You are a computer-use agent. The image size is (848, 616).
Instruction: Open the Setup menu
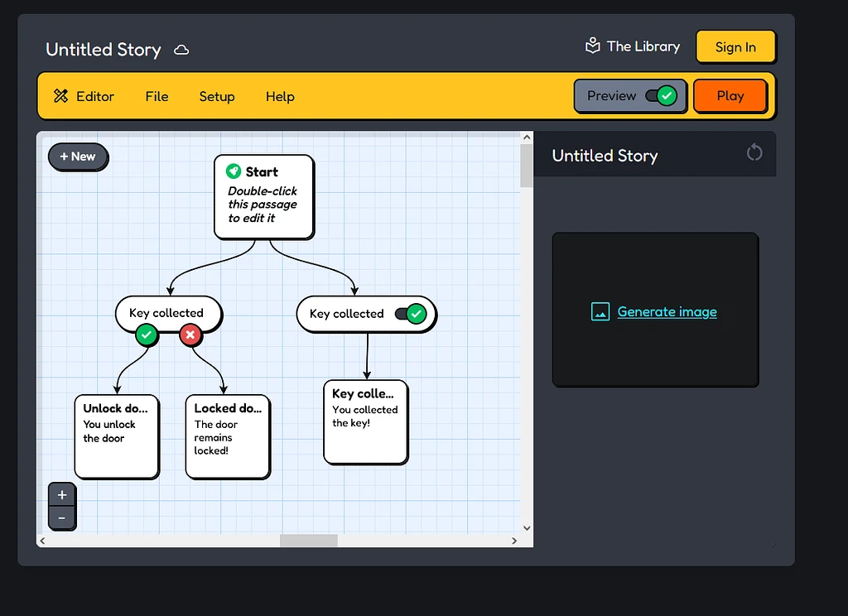[x=216, y=96]
